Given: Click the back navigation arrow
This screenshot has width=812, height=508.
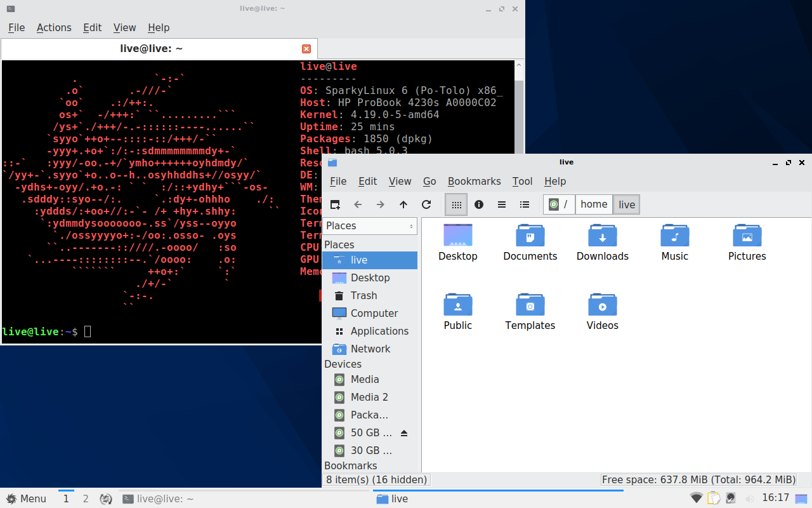Looking at the screenshot, I should pos(358,204).
